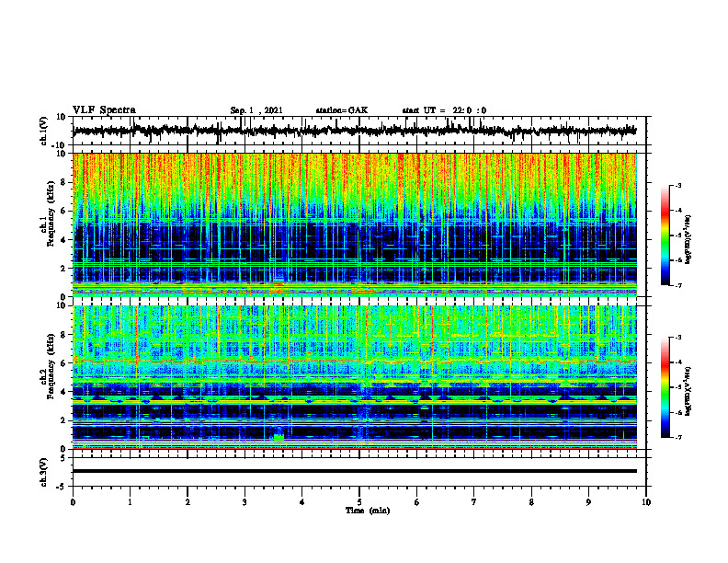
Task: Click the -5 tick on ch.3(V) axis
Action: point(62,487)
